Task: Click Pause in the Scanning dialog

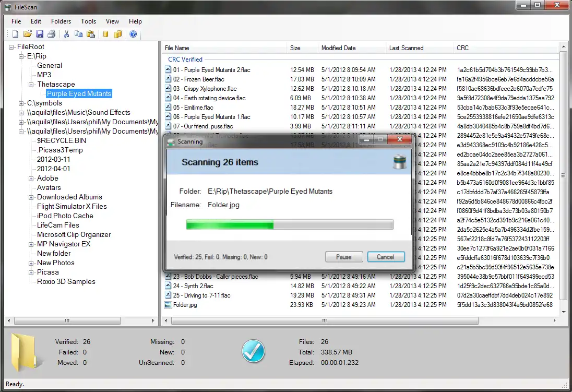Action: click(344, 257)
